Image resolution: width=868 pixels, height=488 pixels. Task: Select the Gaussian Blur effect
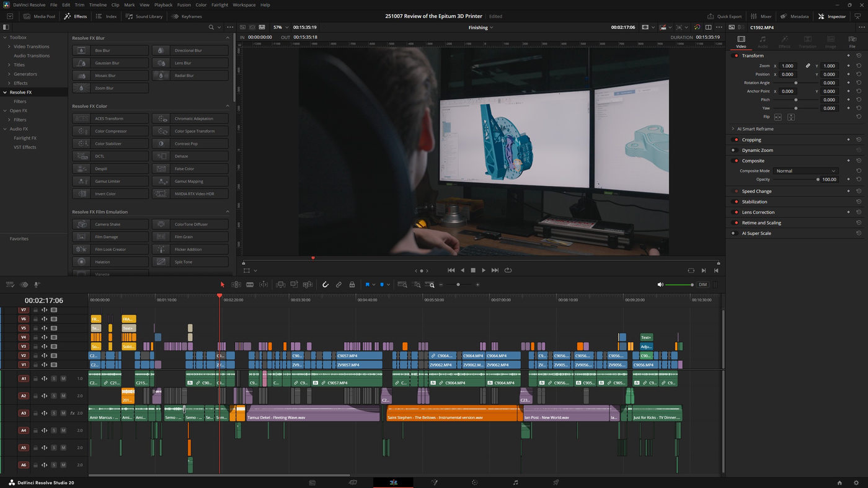[110, 63]
